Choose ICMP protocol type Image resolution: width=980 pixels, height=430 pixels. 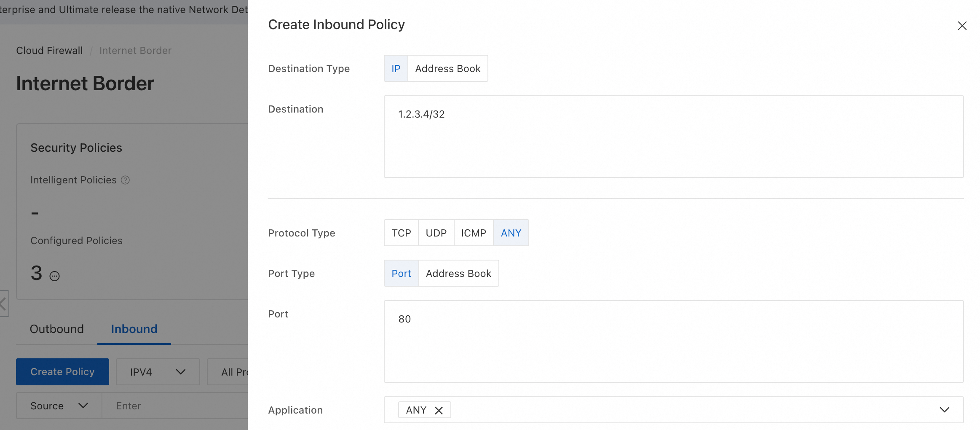coord(474,233)
